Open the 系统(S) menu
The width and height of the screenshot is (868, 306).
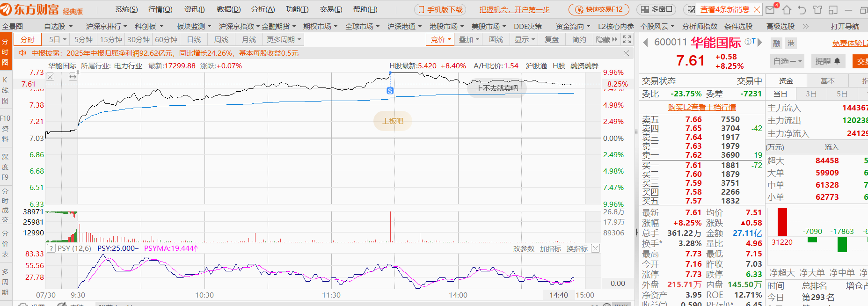click(x=126, y=9)
